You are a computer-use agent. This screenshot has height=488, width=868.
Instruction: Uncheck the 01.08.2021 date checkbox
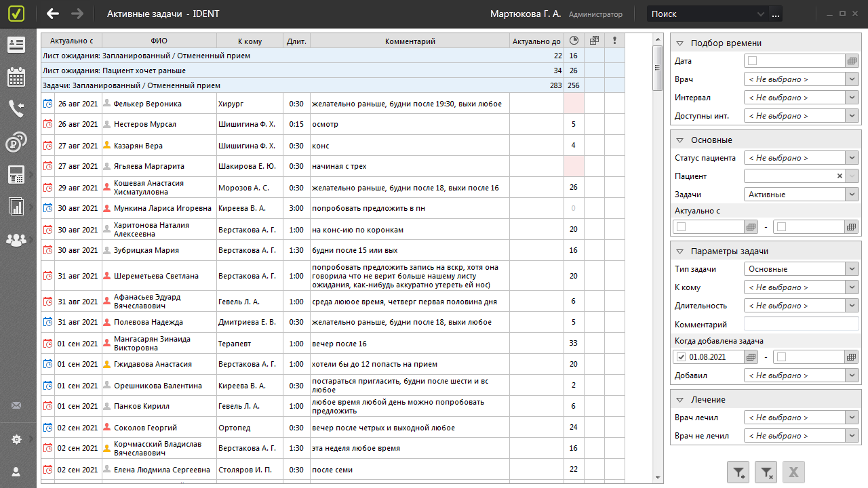[x=682, y=357]
